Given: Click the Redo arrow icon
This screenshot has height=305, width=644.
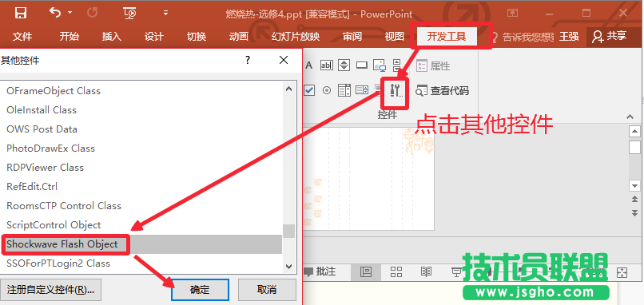Looking at the screenshot, I should (93, 12).
